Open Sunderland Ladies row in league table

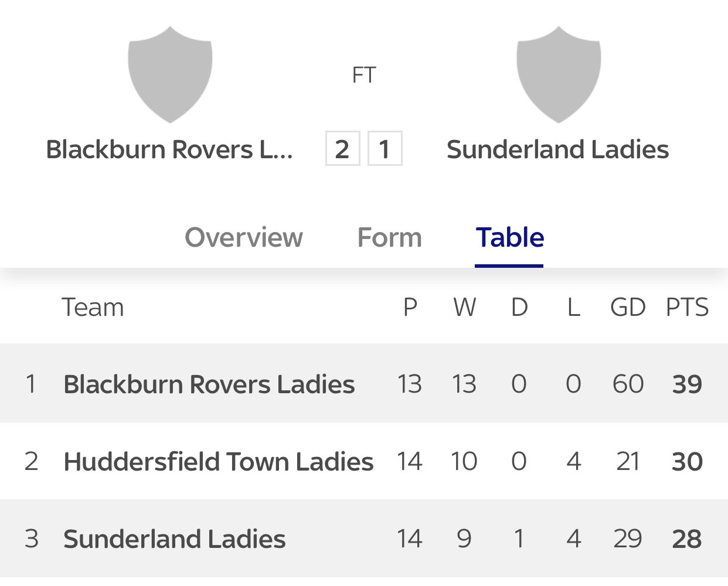point(175,539)
